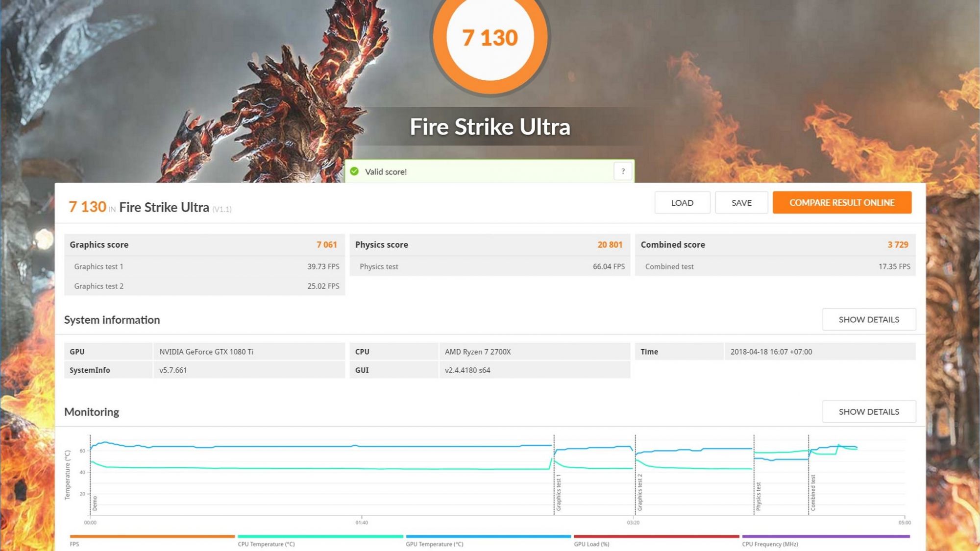Click the Monitoring section heading
The height and width of the screenshot is (551, 980).
(x=92, y=412)
